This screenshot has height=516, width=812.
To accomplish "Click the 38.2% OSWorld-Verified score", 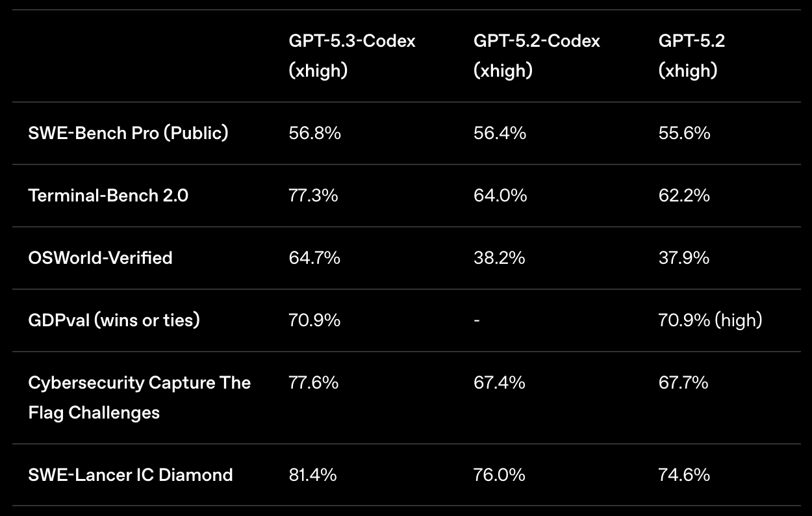I will 499,258.
